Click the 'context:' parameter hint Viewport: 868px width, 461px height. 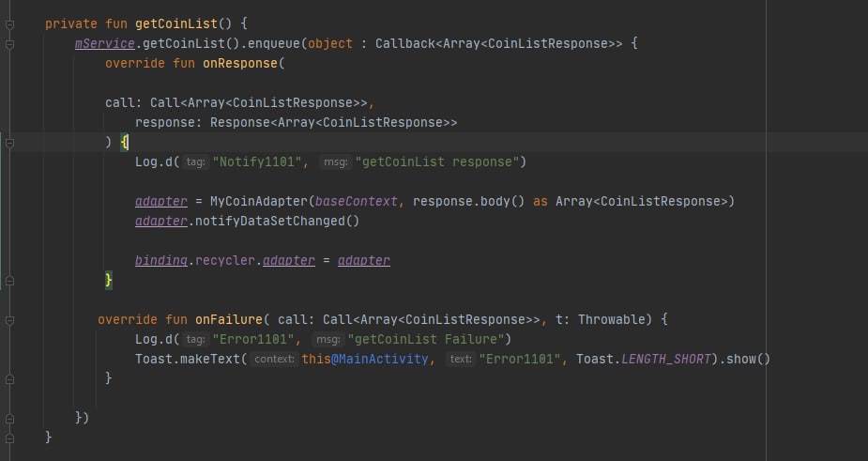[x=275, y=359]
